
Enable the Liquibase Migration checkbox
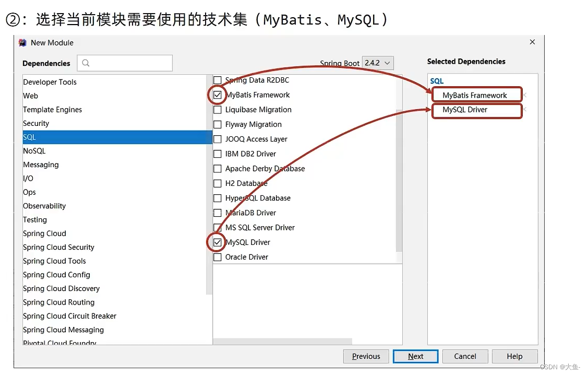coord(218,110)
